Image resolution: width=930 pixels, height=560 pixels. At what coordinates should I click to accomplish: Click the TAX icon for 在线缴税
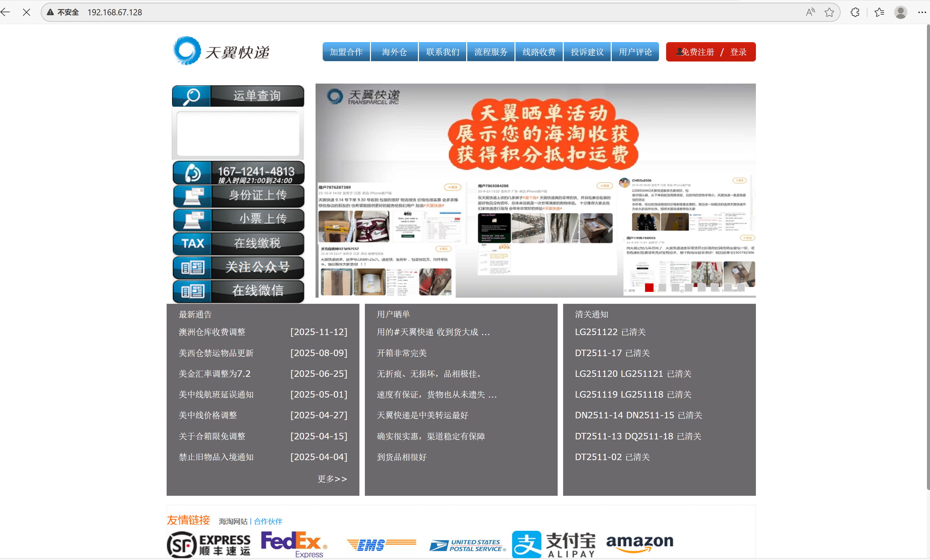click(192, 243)
